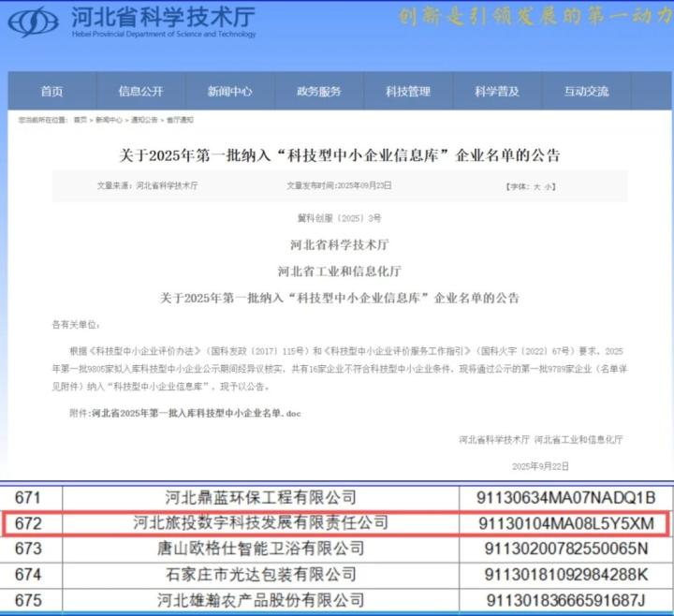Click 省厅通知 breadcrumb link

179,121
